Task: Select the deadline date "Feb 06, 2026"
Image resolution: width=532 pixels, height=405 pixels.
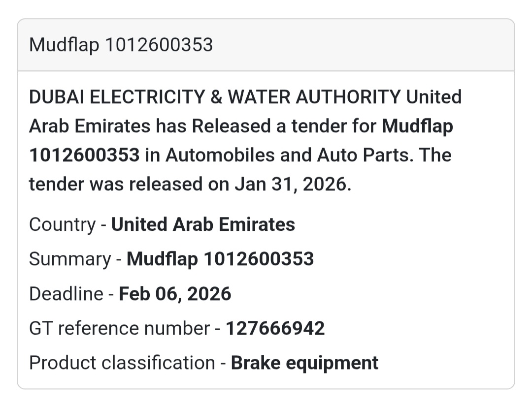Action: coord(175,294)
